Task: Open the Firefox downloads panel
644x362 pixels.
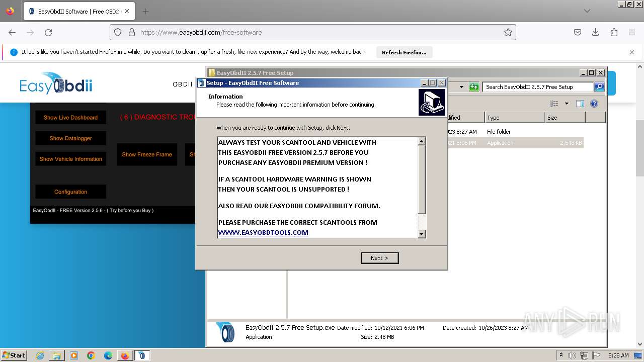Action: 596,32
